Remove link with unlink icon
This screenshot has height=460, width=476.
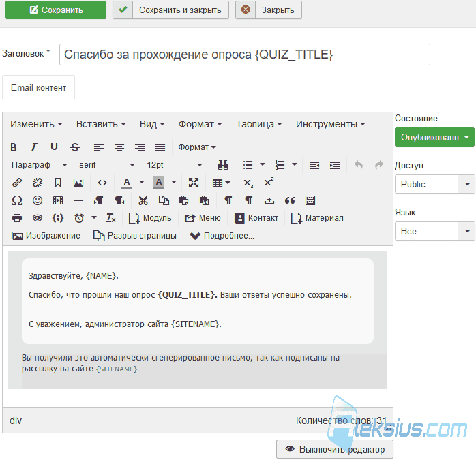tap(38, 183)
